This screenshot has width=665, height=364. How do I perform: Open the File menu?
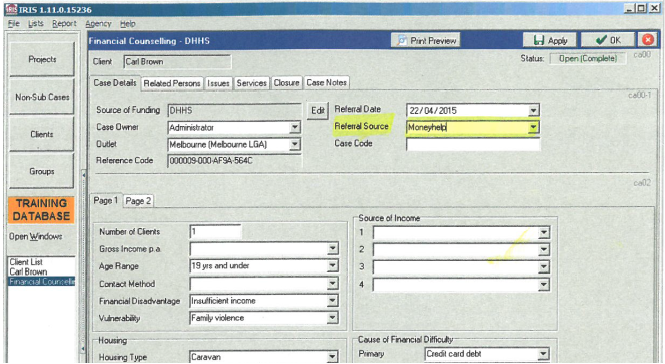click(x=14, y=24)
